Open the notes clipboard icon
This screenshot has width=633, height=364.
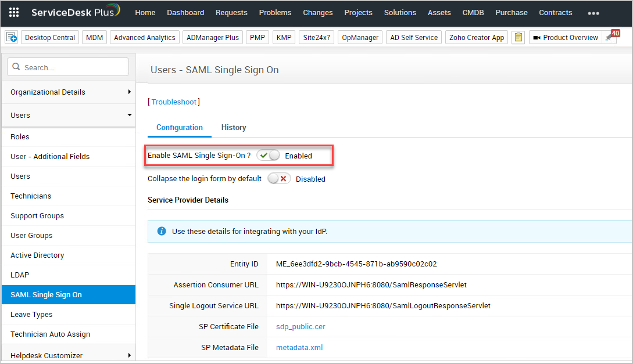tap(518, 38)
